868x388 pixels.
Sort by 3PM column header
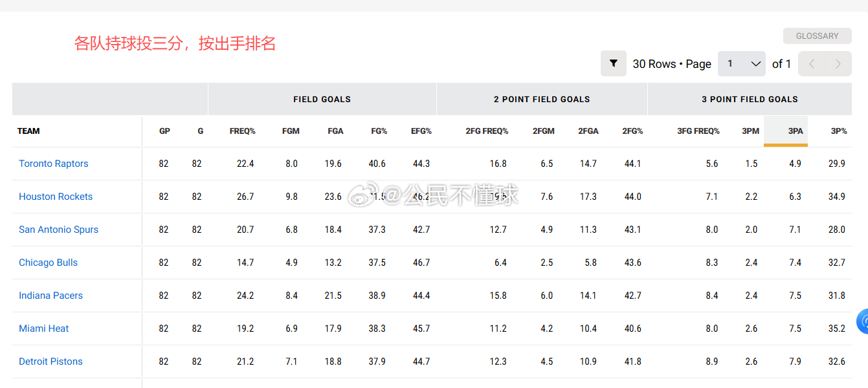[751, 131]
